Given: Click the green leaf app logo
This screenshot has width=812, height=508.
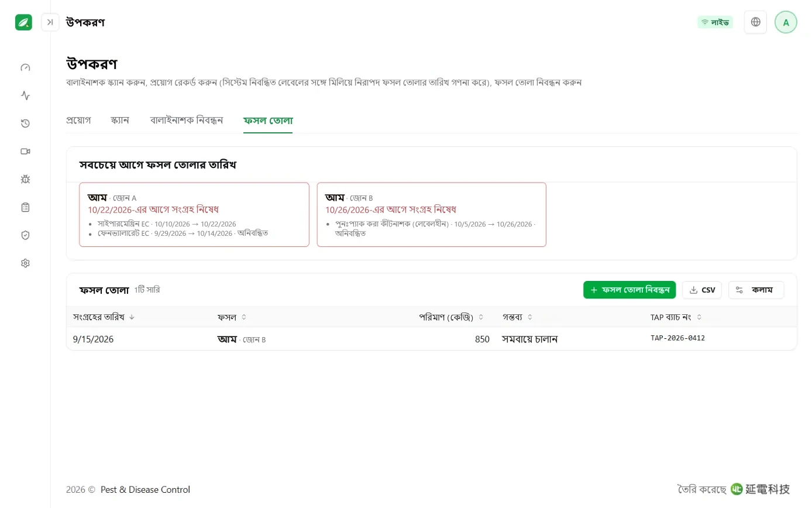Looking at the screenshot, I should click(23, 22).
